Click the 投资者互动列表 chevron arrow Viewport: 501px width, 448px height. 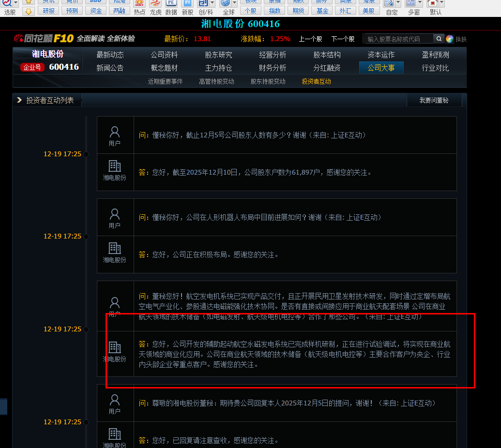[x=19, y=100]
